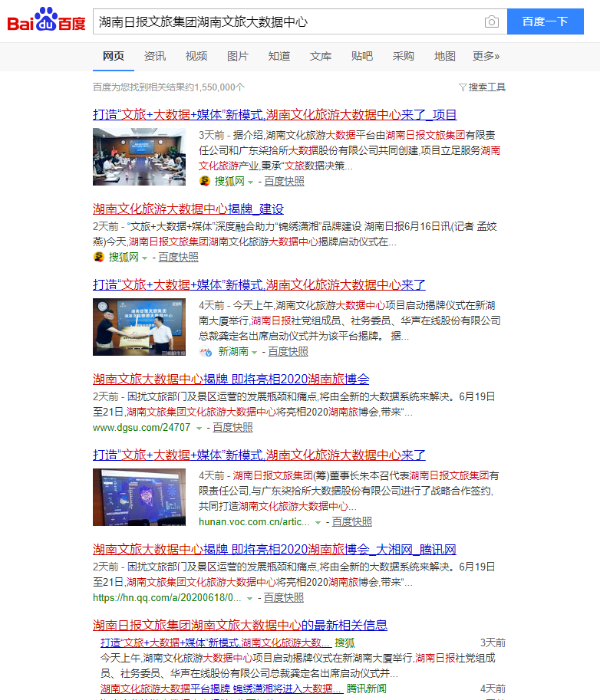The image size is (600, 700).
Task: Expand dropdown arrow after first 搜狐网
Action: pos(251,182)
